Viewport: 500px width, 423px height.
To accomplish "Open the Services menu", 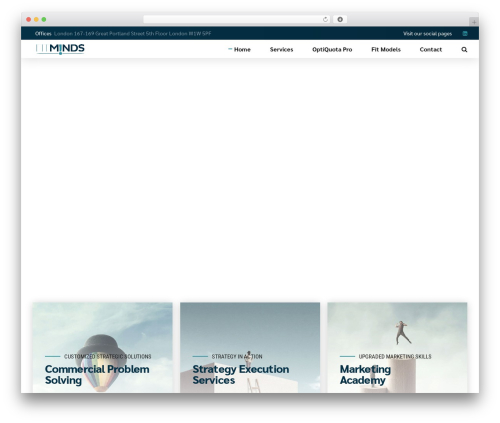I will click(281, 49).
